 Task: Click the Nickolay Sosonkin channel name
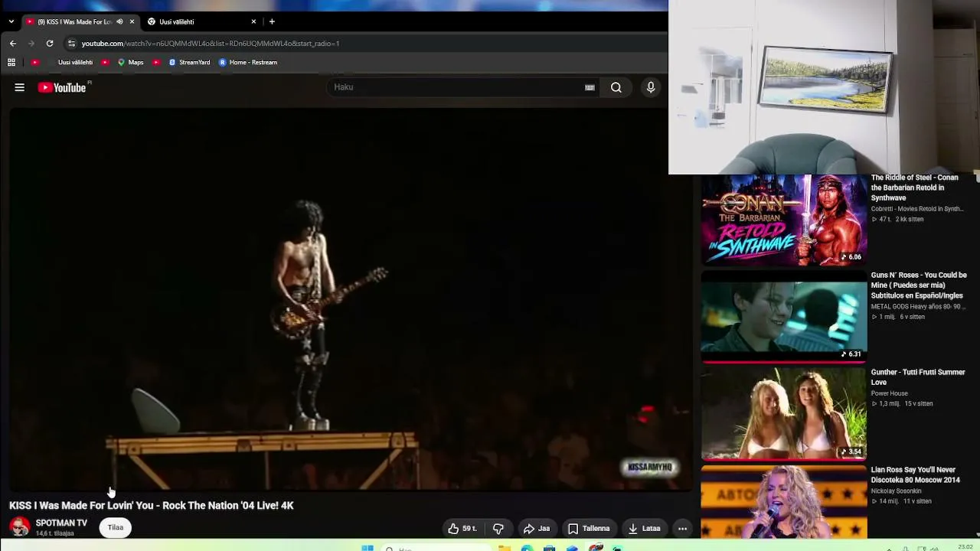click(896, 491)
